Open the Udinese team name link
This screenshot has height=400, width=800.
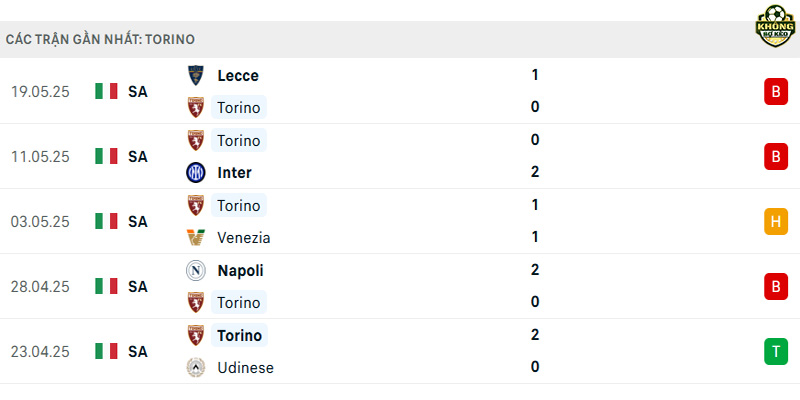245,368
